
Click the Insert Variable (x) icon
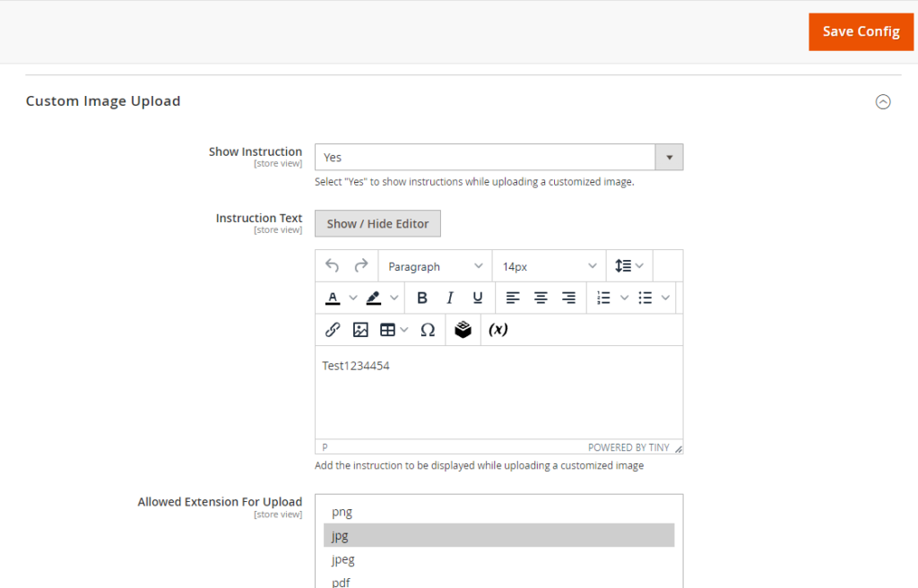(498, 329)
